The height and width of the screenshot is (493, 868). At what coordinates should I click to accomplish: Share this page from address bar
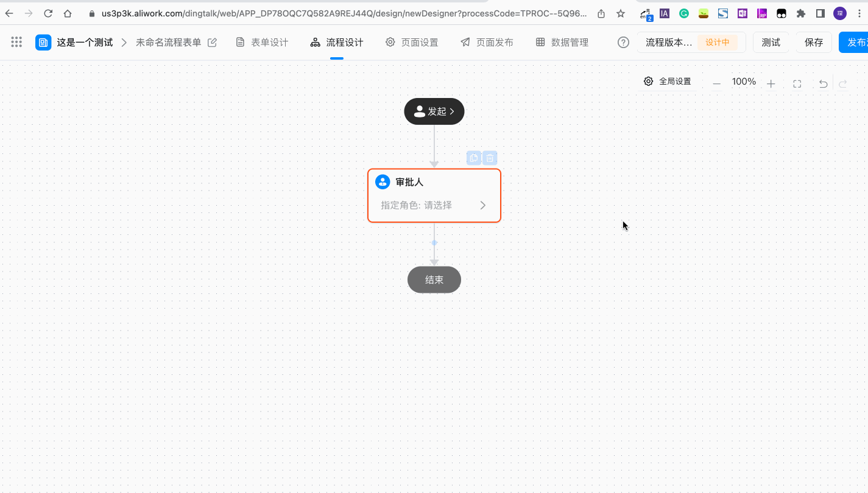pyautogui.click(x=601, y=13)
